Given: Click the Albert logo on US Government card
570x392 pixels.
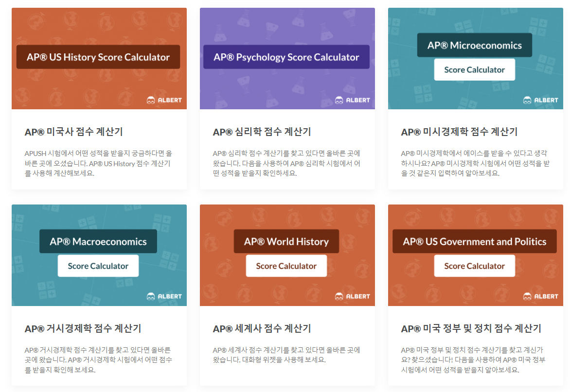Looking at the screenshot, I should pyautogui.click(x=540, y=296).
